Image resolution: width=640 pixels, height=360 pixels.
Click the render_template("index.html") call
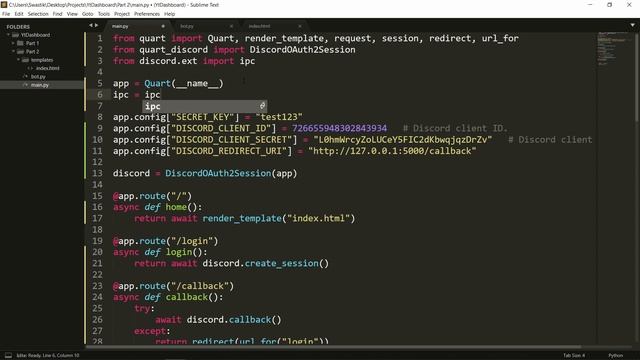[279, 218]
